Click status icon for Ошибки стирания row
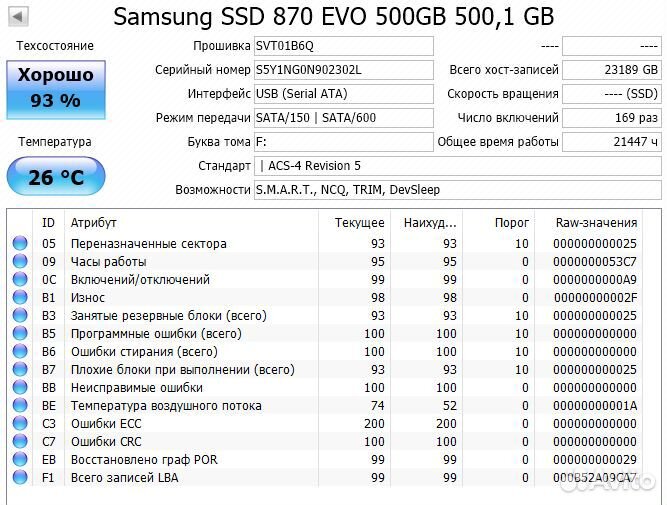The image size is (667, 505). (20, 351)
